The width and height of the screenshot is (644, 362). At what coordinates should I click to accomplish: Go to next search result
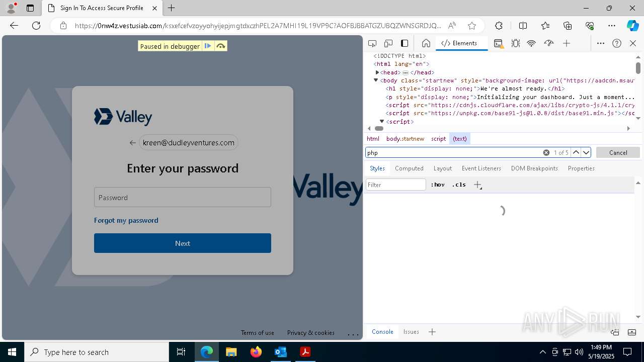click(x=586, y=152)
